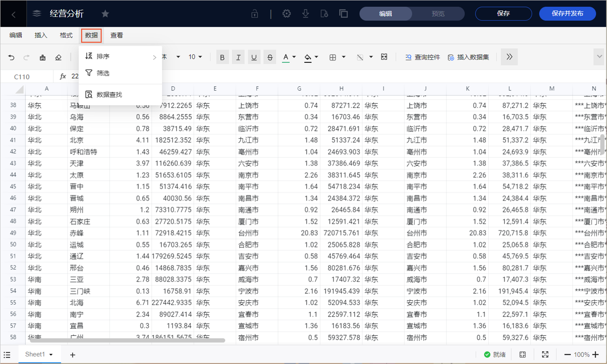Click the fullscreen expand icon

coord(545,355)
